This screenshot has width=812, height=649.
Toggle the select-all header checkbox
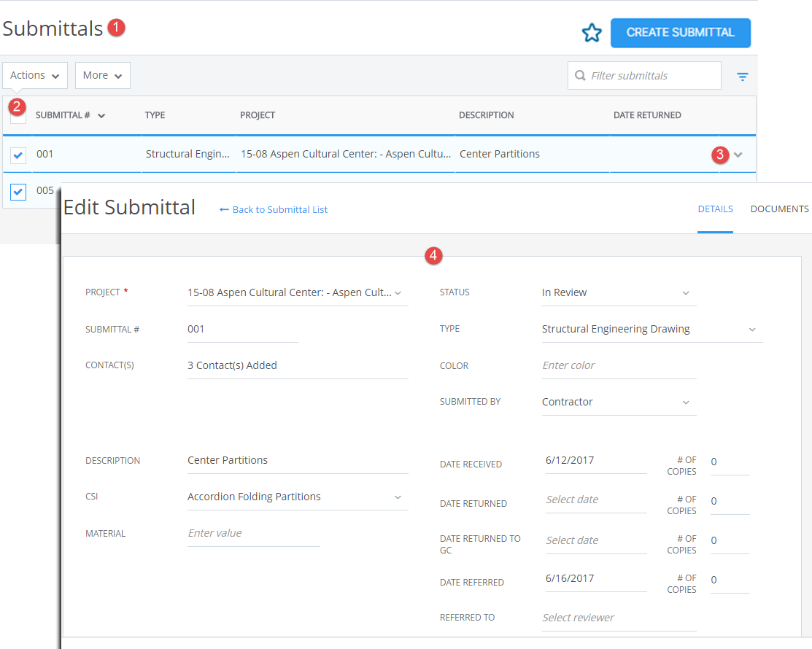(18, 115)
